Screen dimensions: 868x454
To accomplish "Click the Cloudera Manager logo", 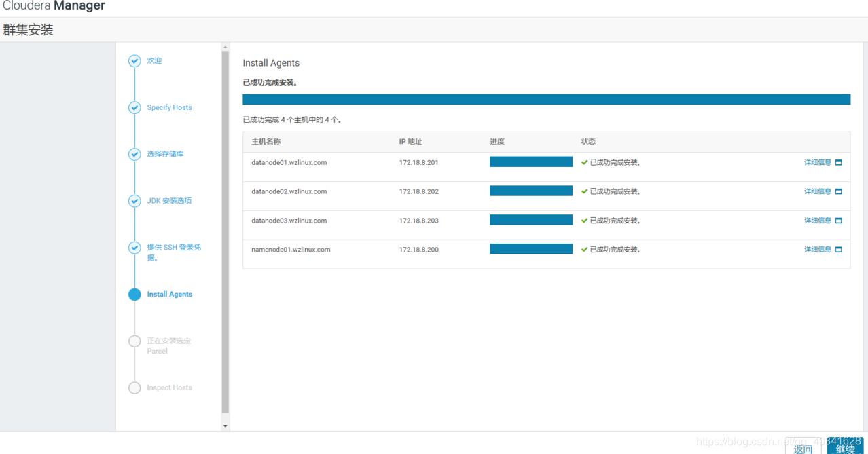I will coord(54,6).
